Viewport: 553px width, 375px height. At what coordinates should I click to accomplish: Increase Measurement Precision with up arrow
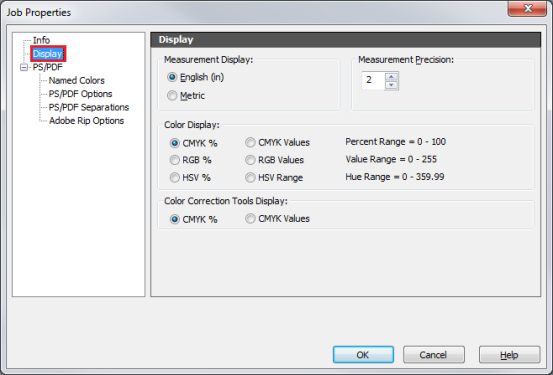[x=391, y=77]
